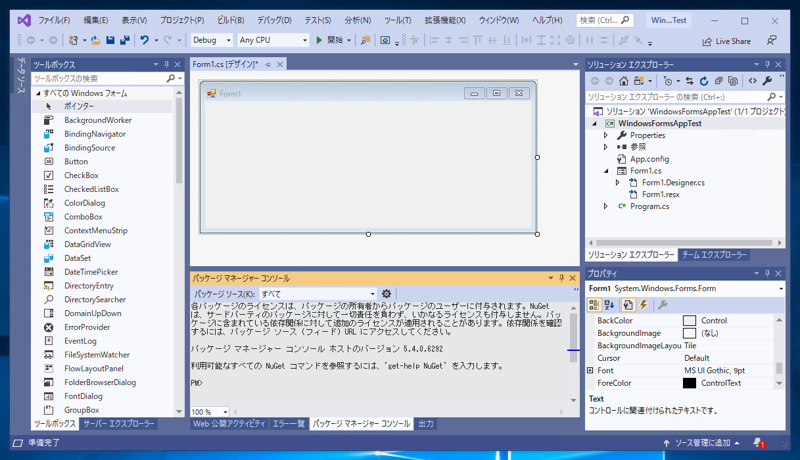Open Live Share
800x460 pixels.
[x=727, y=41]
